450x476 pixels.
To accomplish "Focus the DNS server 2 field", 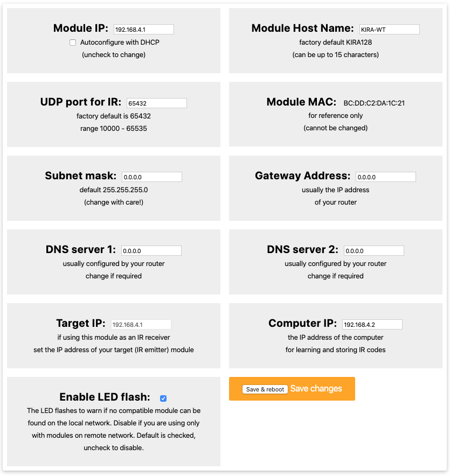I will point(373,250).
